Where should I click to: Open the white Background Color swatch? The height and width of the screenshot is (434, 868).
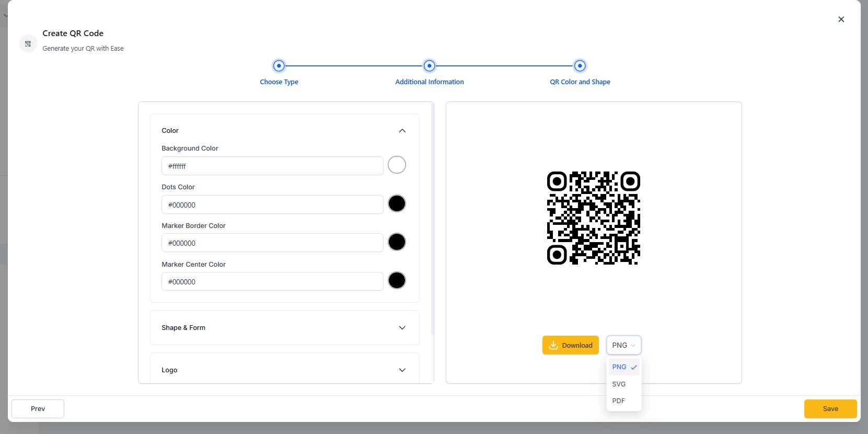pyautogui.click(x=397, y=165)
